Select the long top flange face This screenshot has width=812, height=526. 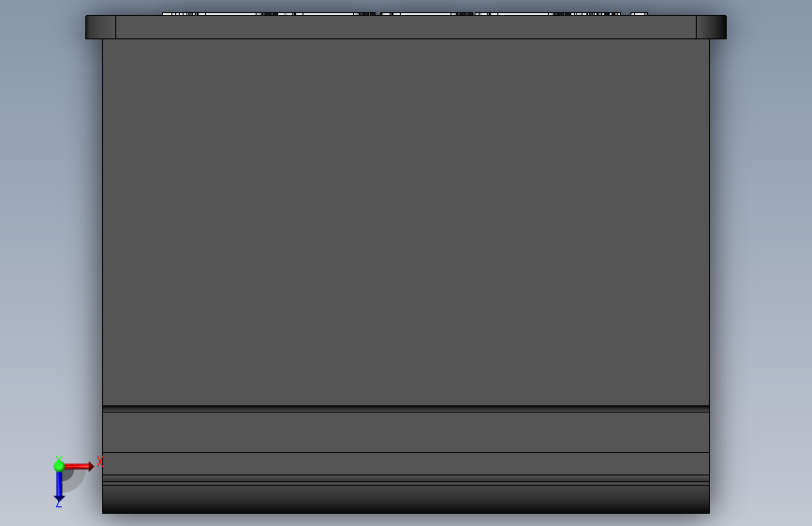coord(406,27)
